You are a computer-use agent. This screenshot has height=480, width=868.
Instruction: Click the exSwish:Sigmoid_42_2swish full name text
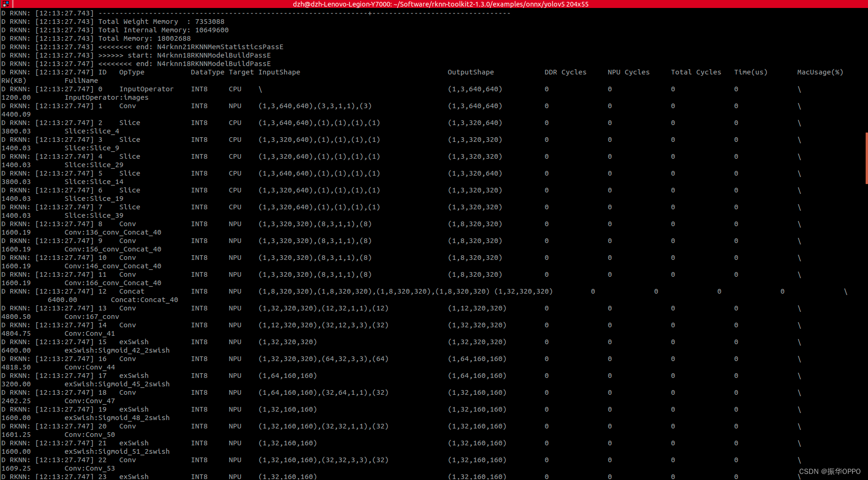(x=117, y=350)
